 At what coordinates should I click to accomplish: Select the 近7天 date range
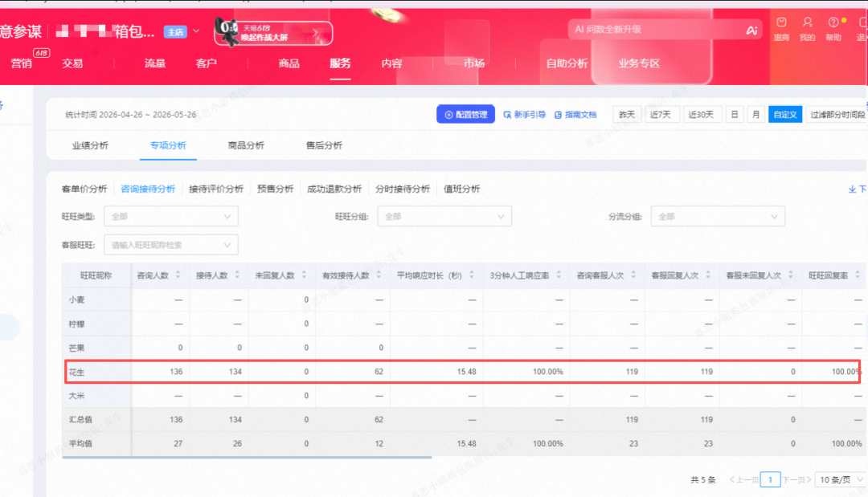click(x=661, y=115)
